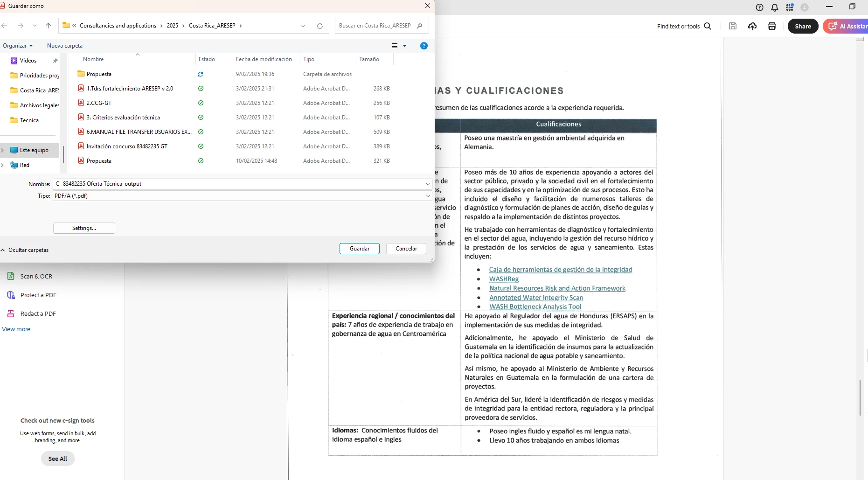Click the Acrobat document vertical scrollbar thumb
This screenshot has height=480, width=868.
[860, 398]
